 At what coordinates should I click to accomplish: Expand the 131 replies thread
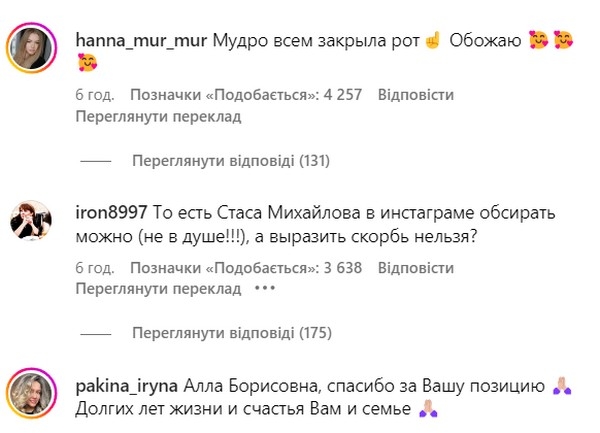click(231, 161)
